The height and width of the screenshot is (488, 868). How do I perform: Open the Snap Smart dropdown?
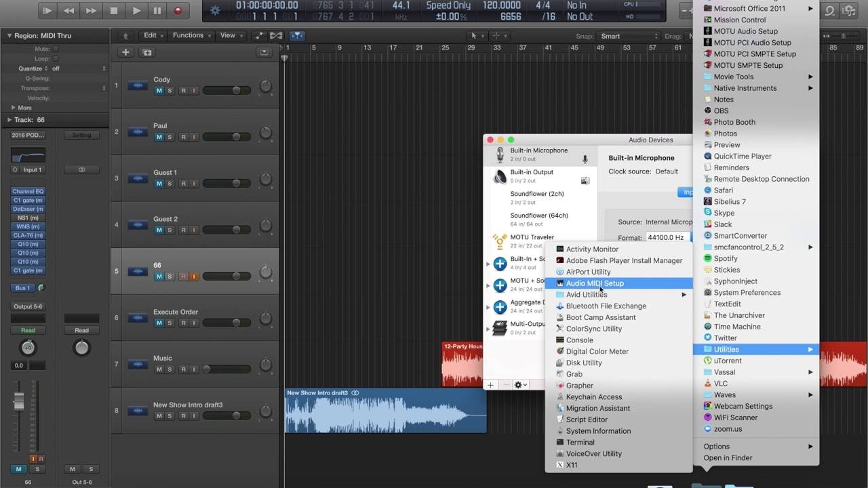[627, 37]
